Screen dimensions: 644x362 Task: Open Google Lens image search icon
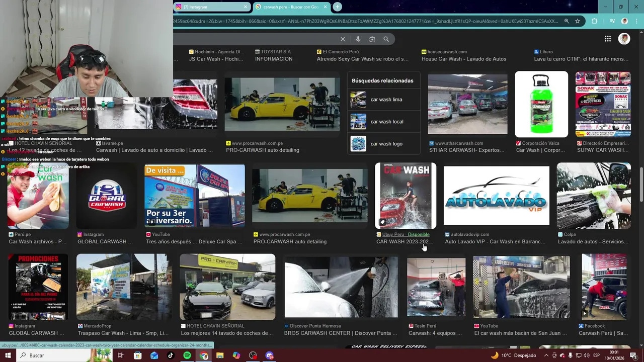point(372,39)
